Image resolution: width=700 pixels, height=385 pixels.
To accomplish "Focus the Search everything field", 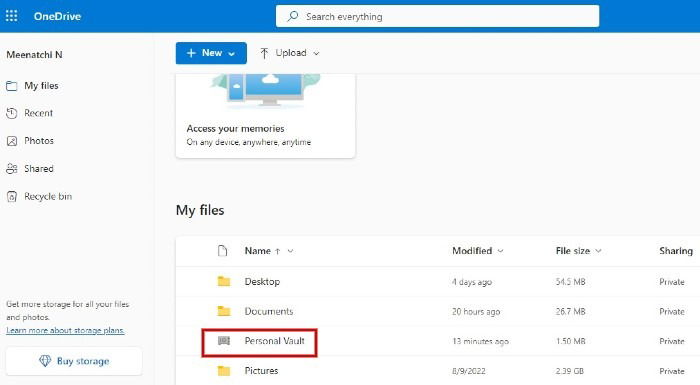I will 438,17.
